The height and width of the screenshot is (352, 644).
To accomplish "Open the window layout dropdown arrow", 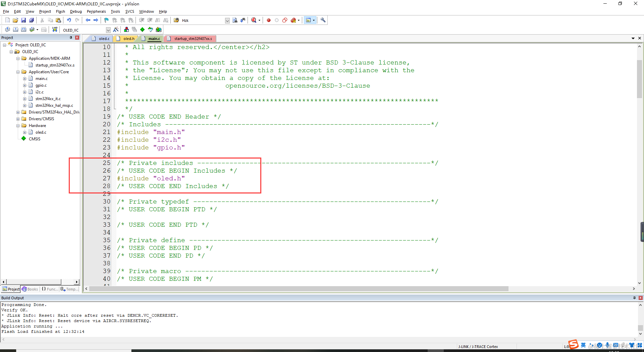I will tap(314, 20).
